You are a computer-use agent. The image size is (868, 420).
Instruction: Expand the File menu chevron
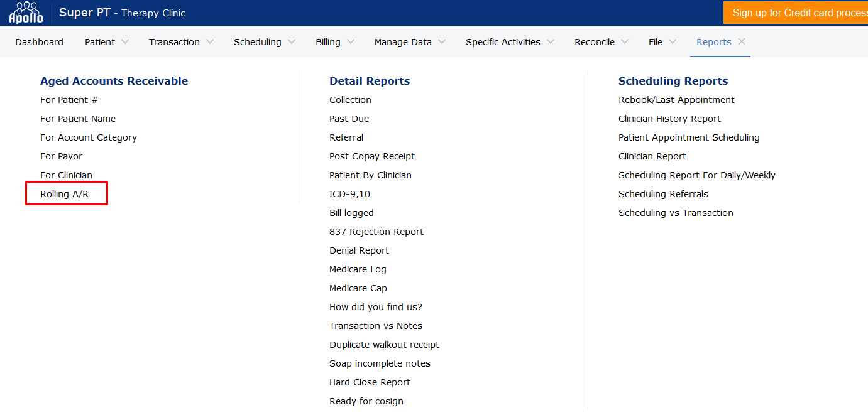pos(673,42)
